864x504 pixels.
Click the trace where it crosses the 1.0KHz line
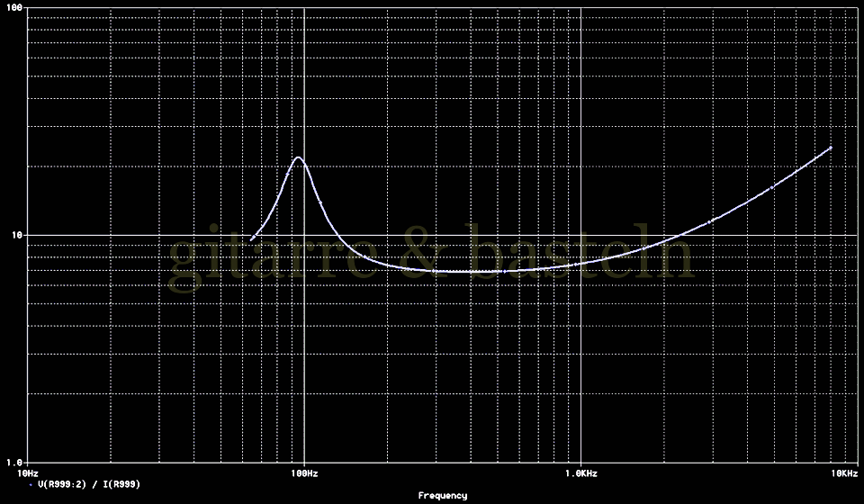(x=580, y=264)
